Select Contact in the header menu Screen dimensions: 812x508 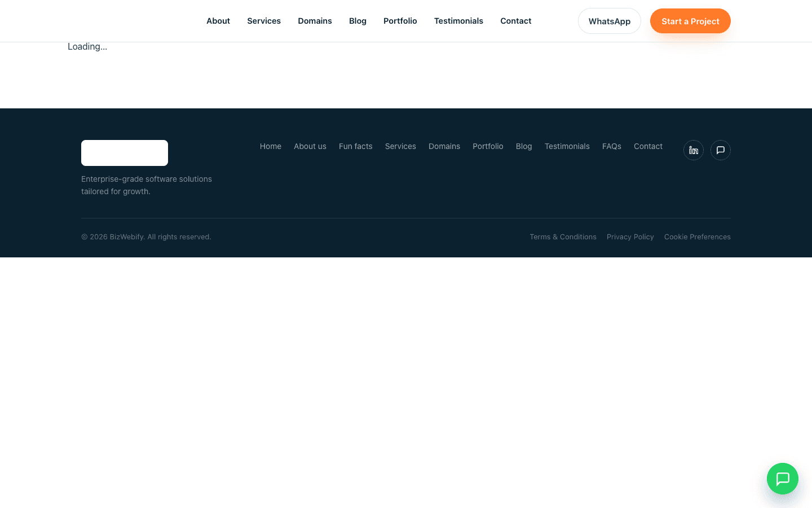point(516,21)
